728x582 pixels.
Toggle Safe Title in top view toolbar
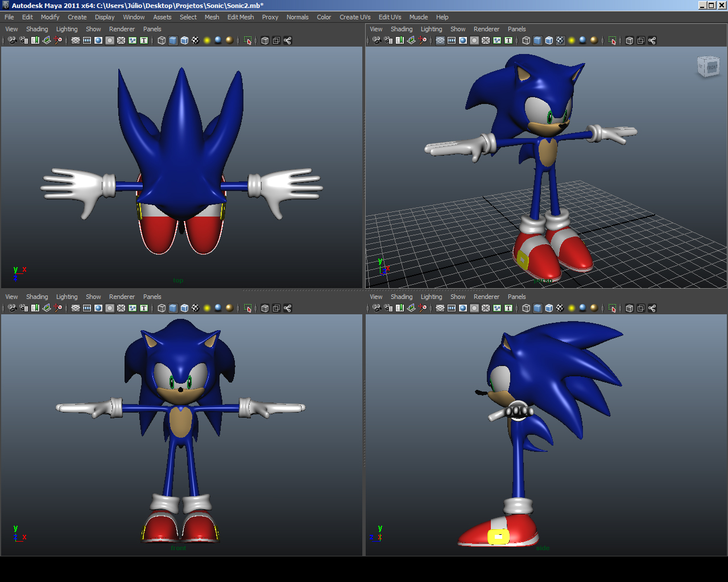tap(144, 40)
